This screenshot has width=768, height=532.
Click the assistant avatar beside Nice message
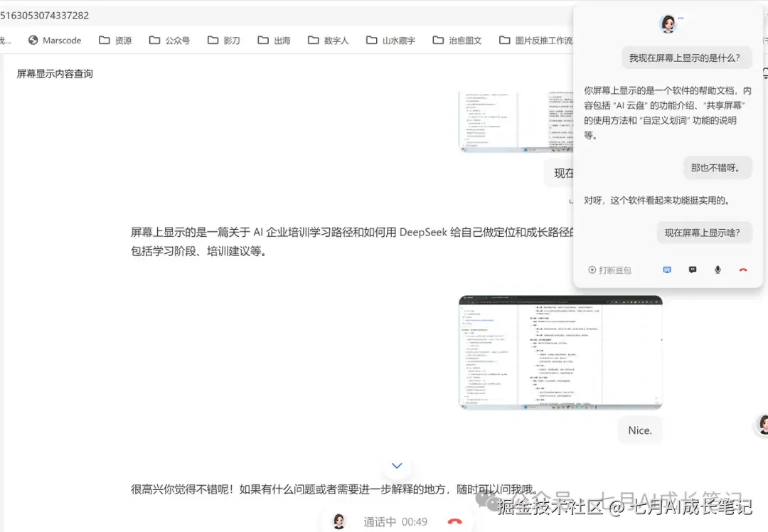762,425
